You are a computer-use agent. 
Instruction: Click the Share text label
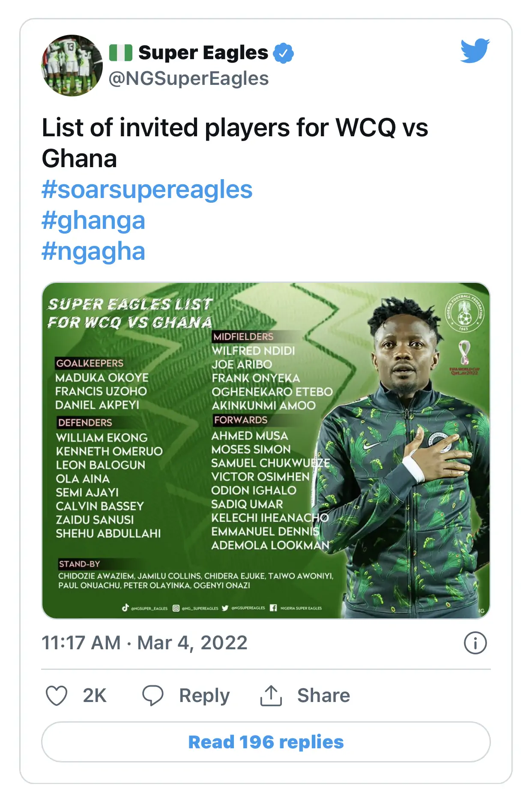(323, 695)
